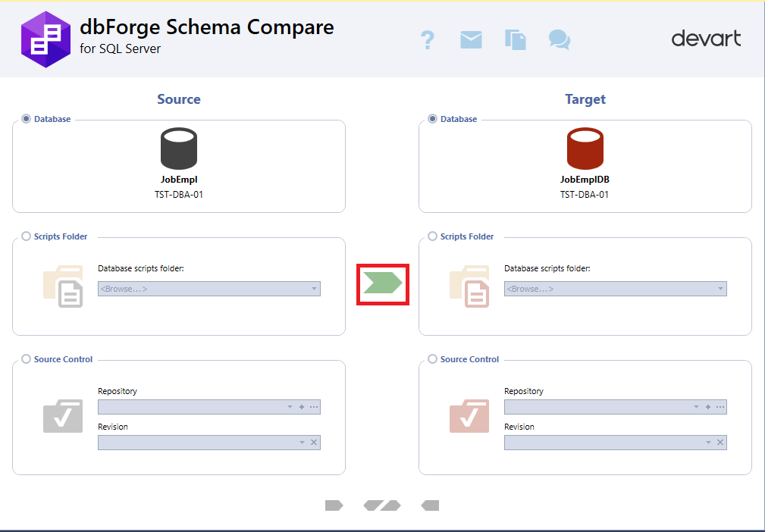765x532 pixels.
Task: Open the help question mark icon
Action: click(428, 40)
